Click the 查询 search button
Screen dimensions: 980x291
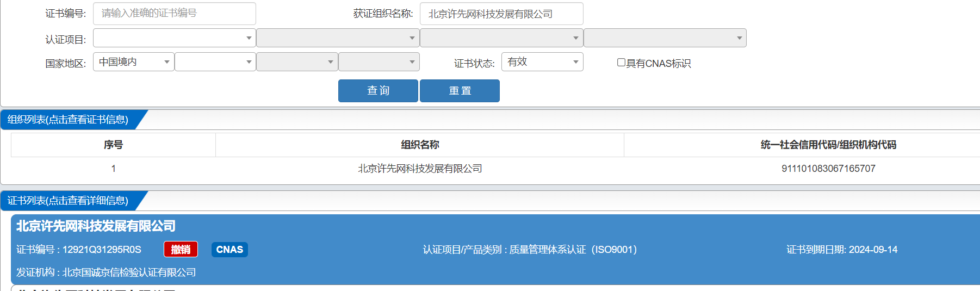[x=378, y=91]
